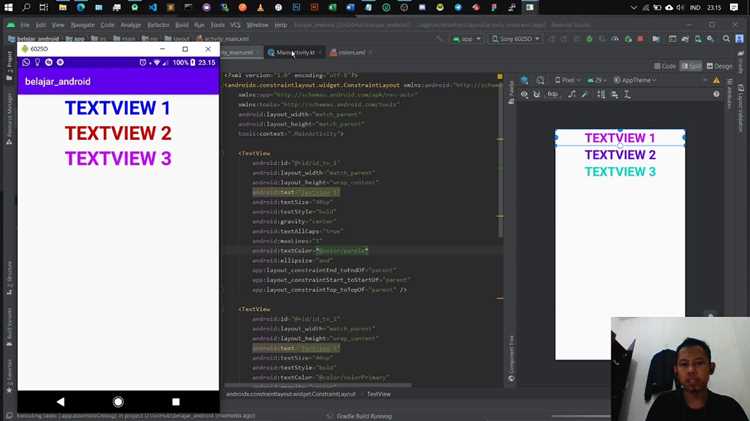
Task: Click the View Options eye icon
Action: pyautogui.click(x=524, y=94)
